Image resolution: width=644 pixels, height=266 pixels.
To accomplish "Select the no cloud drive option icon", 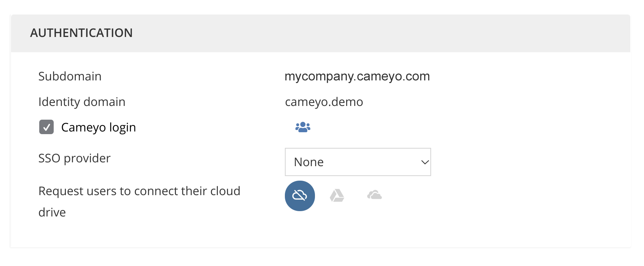I will point(300,196).
